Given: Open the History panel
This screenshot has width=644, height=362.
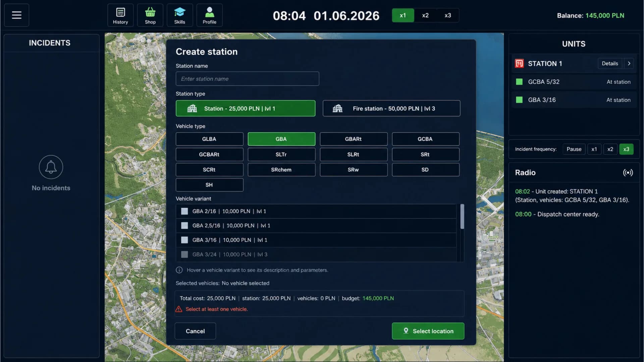Looking at the screenshot, I should click(x=120, y=15).
